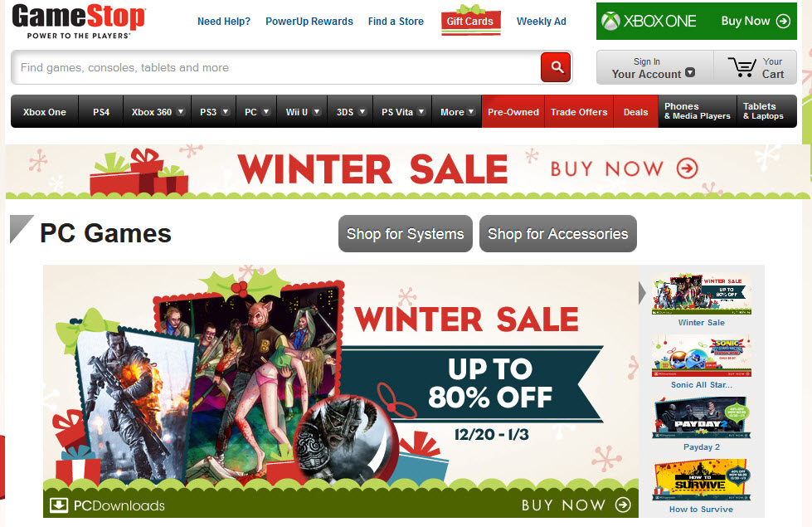
Task: Click the red search magnifier button
Action: click(x=556, y=67)
